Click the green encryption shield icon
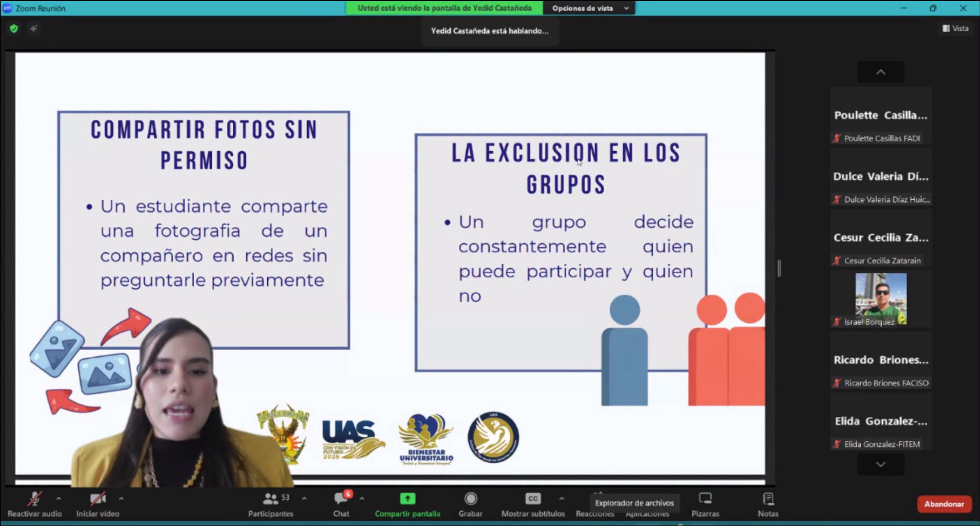Image resolution: width=980 pixels, height=526 pixels. [x=14, y=29]
